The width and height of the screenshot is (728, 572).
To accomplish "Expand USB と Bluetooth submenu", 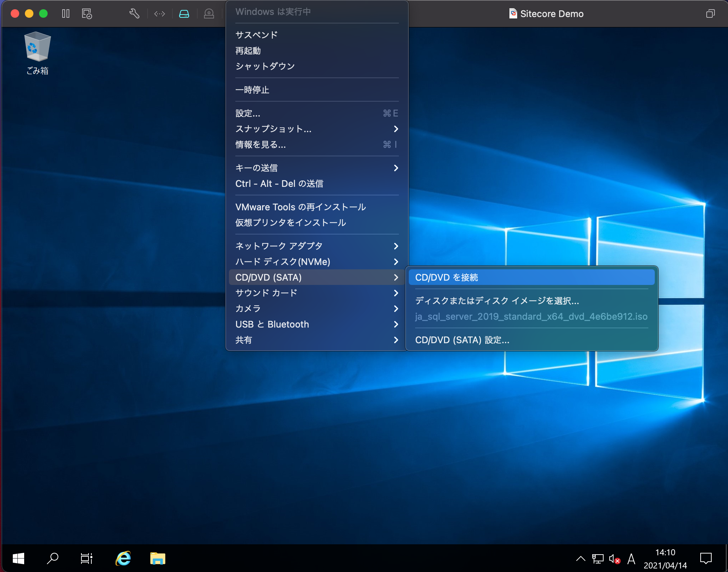I will [x=317, y=324].
